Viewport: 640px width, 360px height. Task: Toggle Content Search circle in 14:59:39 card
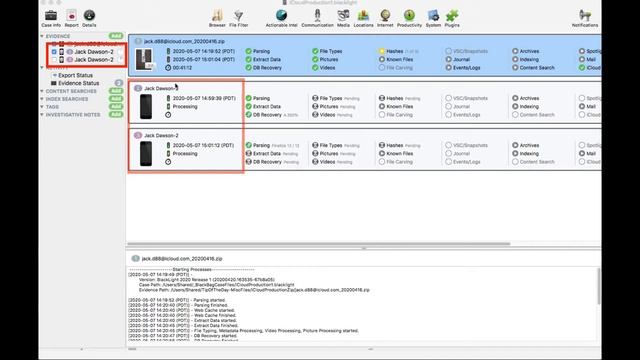[x=515, y=115]
